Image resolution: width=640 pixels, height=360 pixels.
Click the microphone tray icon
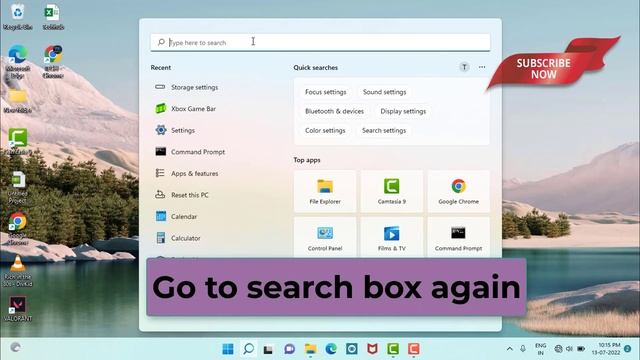[x=523, y=349]
